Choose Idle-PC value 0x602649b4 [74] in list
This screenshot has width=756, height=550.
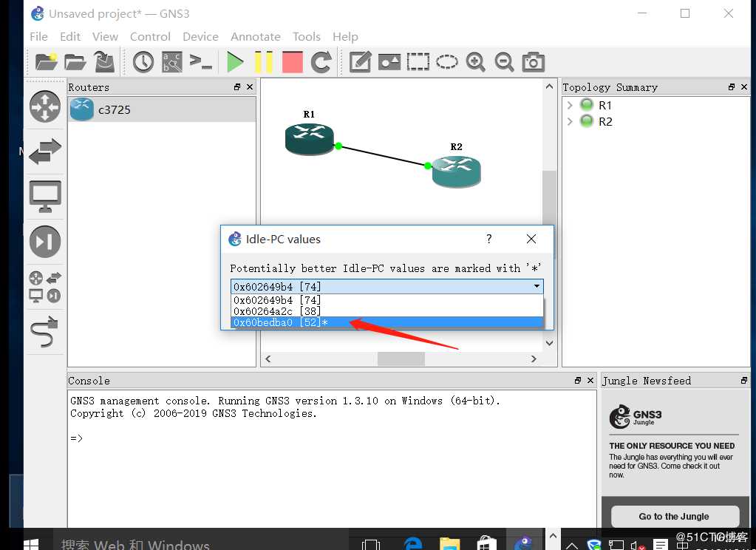[386, 300]
